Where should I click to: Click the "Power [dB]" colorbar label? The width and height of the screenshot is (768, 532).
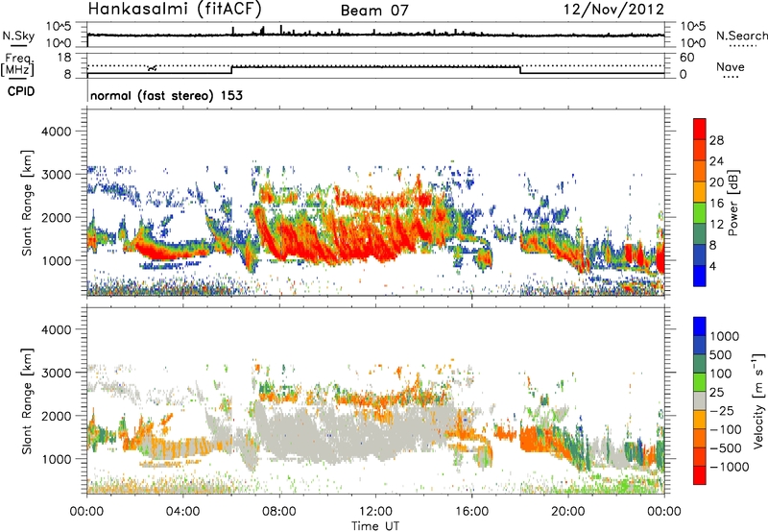tap(732, 203)
